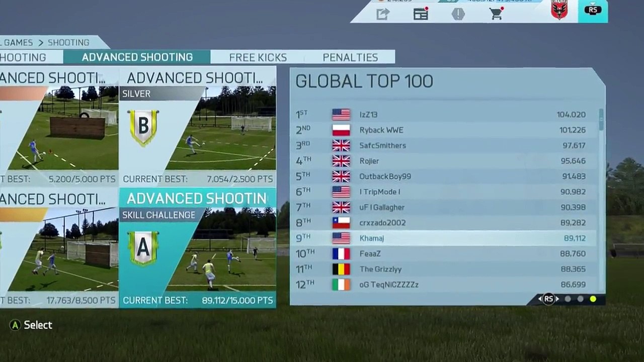Click the US flag beside IzZ13
Image resolution: width=644 pixels, height=362 pixels.
(341, 115)
